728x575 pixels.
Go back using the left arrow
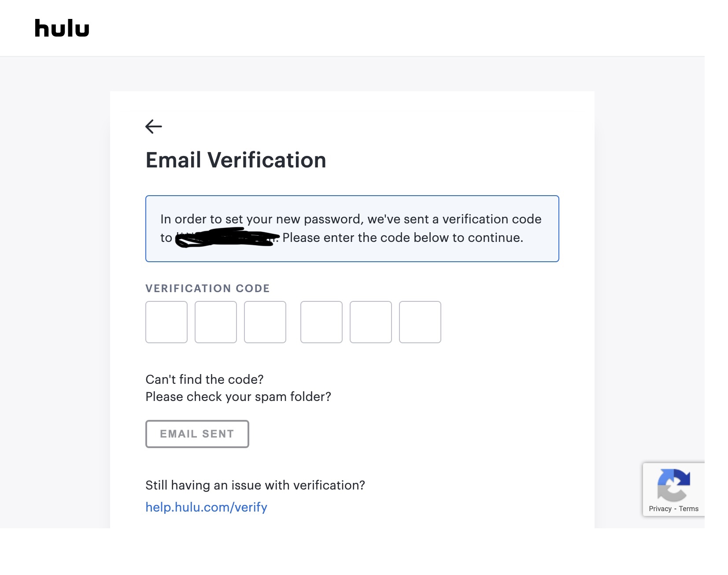[154, 126]
